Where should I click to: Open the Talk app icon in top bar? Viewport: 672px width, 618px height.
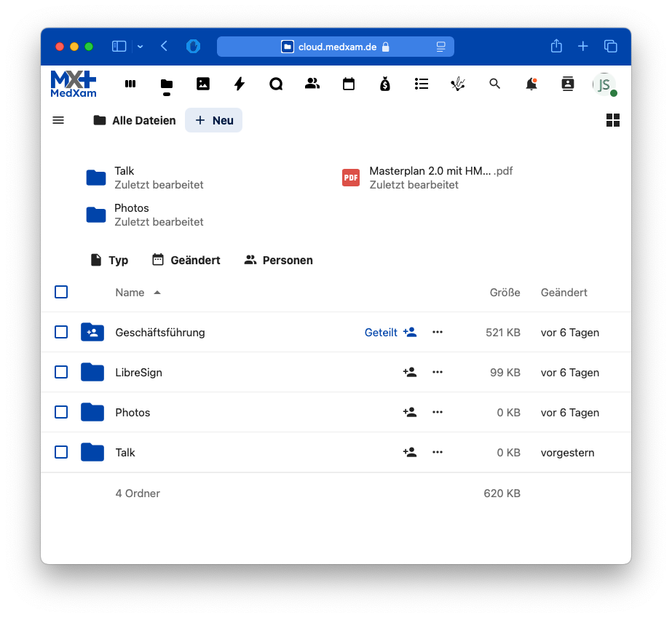coord(276,84)
